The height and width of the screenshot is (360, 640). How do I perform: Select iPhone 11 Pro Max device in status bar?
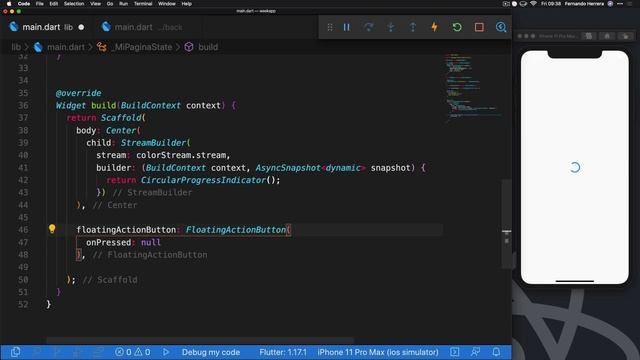click(x=378, y=352)
